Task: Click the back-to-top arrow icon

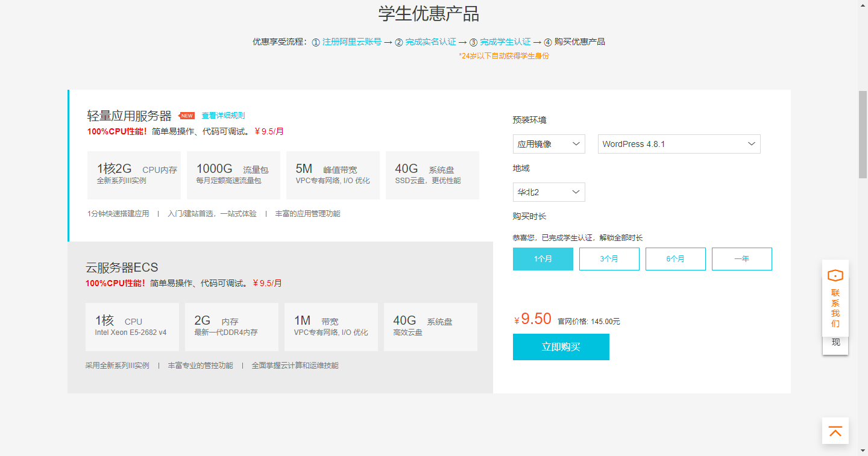Action: tap(835, 431)
